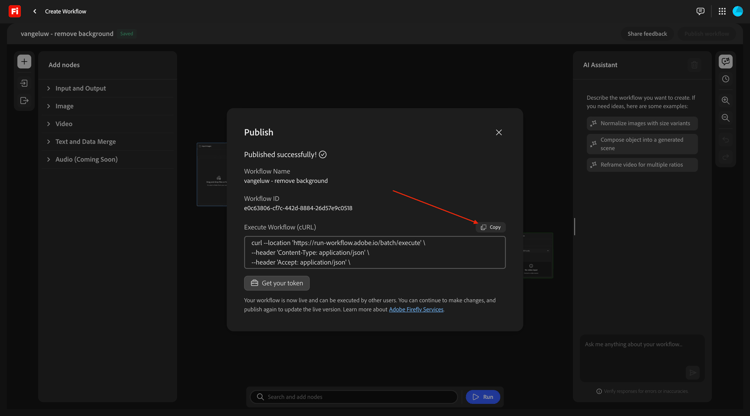Image resolution: width=750 pixels, height=416 pixels.
Task: Click the plus add-node icon in left sidebar
Action: [24, 62]
